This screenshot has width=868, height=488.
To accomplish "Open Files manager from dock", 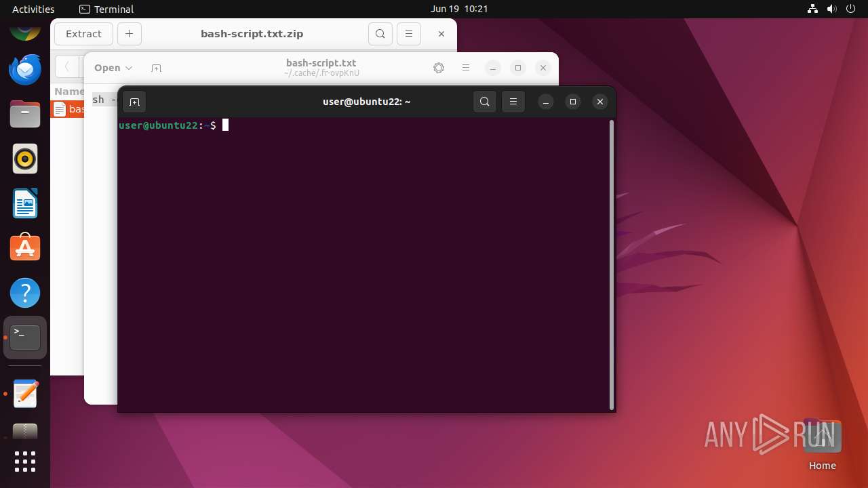I will (x=25, y=114).
